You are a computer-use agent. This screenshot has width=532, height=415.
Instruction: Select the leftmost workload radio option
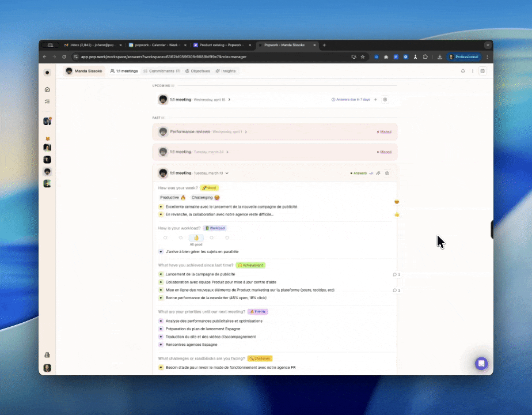coord(165,237)
